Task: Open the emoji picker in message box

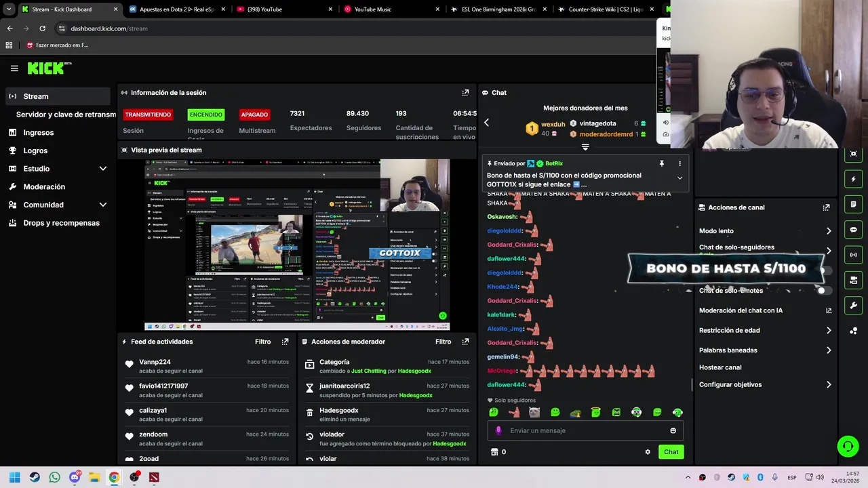Action: click(x=673, y=430)
